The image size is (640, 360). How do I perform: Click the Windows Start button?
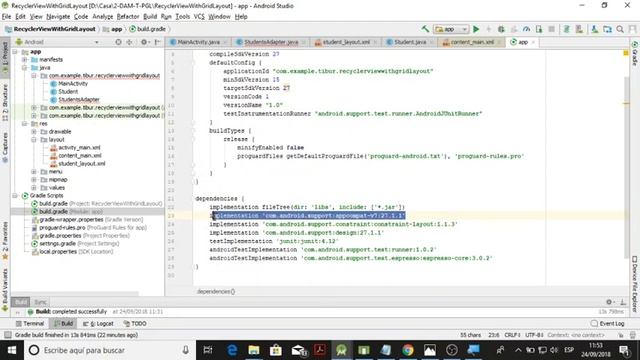(x=11, y=350)
